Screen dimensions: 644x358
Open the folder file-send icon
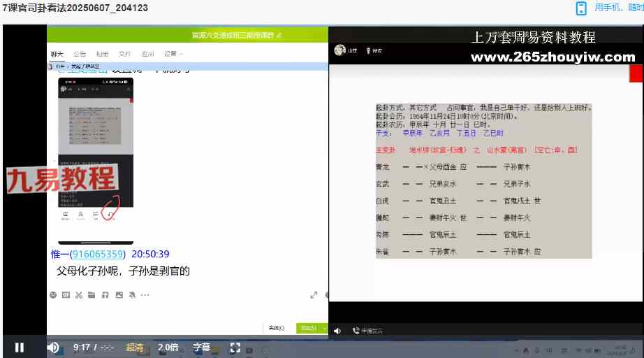coord(91,295)
